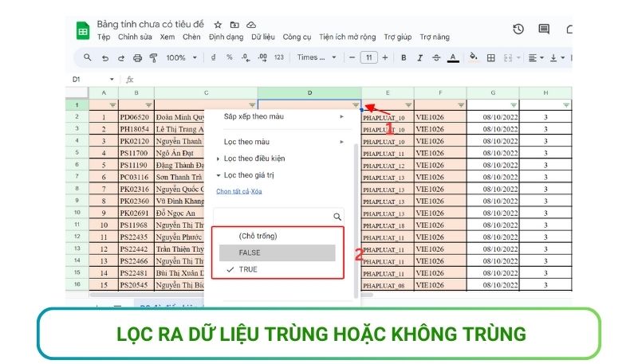Open the 123 number formats
The image size is (638, 364).
[x=279, y=57]
